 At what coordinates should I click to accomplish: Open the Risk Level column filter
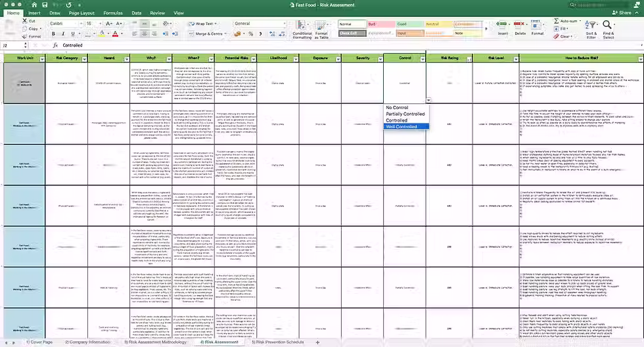pos(516,59)
